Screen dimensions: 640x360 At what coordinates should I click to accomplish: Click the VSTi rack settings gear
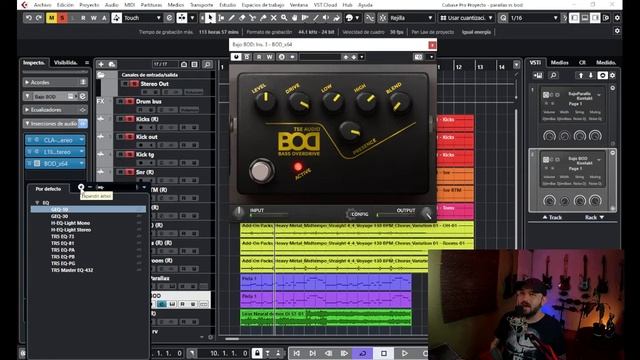612,76
